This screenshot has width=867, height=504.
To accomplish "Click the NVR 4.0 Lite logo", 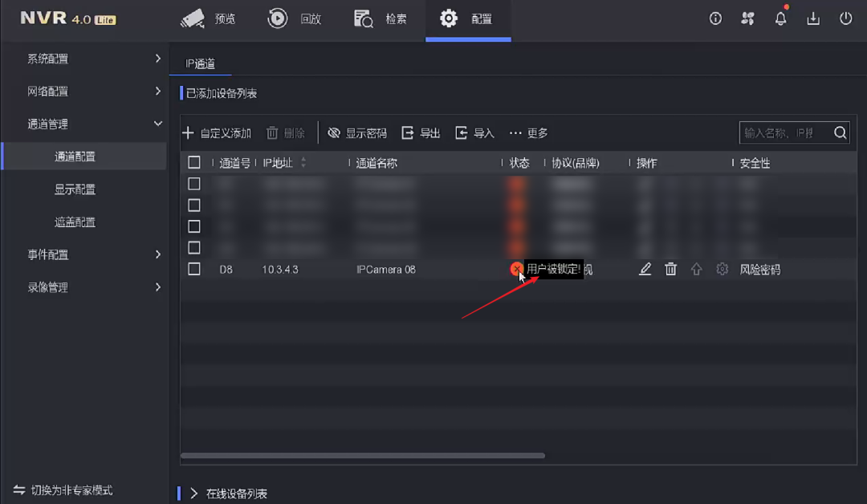I will [68, 18].
